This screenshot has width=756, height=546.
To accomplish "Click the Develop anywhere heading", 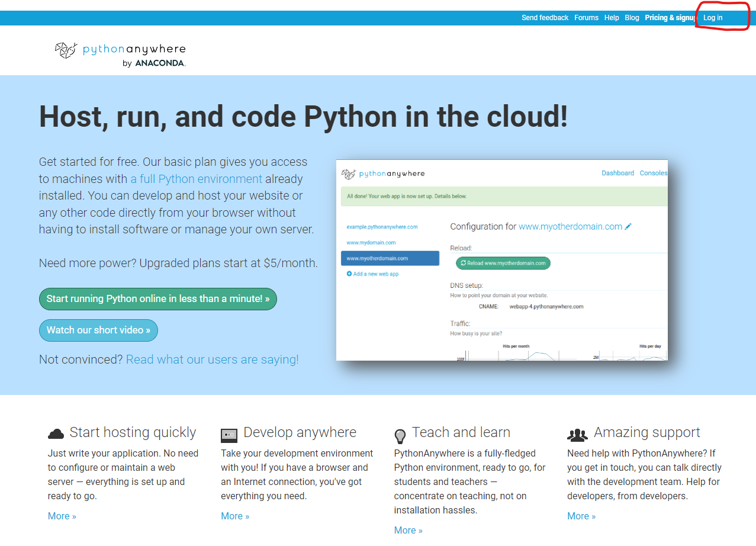I will (300, 433).
